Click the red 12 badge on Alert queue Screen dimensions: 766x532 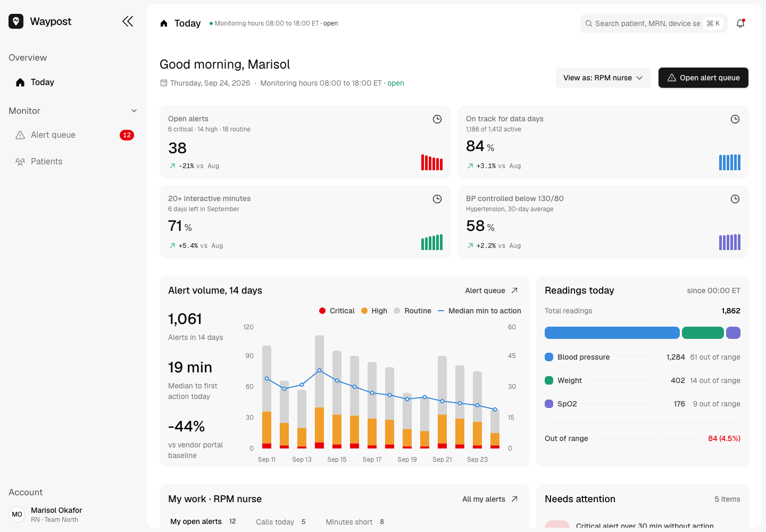coord(127,135)
